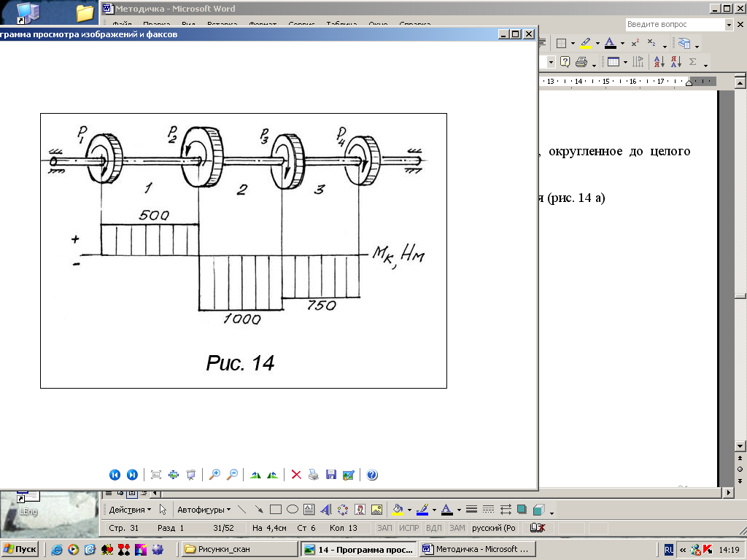Viewport: 747px width, 560px height.
Task: Click Word toolbar print icon
Action: [x=581, y=61]
